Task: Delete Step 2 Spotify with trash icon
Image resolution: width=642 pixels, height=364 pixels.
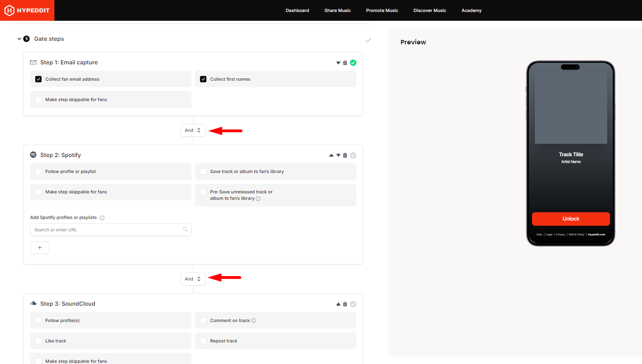Action: (345, 155)
